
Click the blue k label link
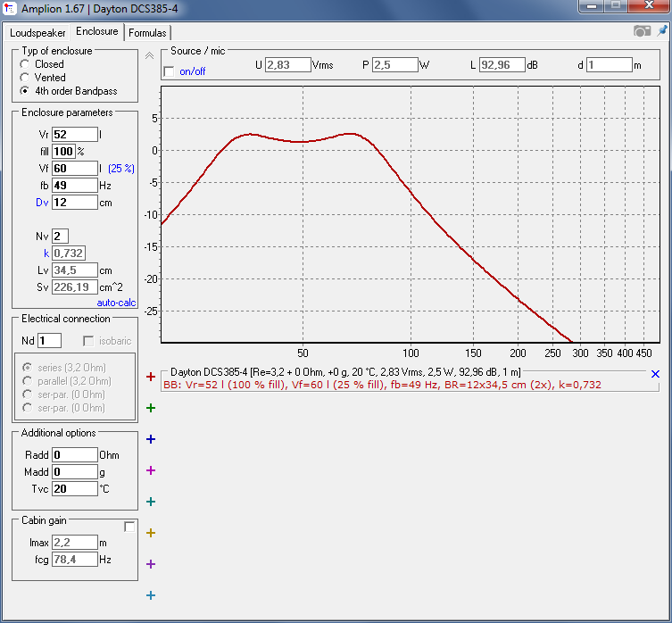tap(46, 253)
